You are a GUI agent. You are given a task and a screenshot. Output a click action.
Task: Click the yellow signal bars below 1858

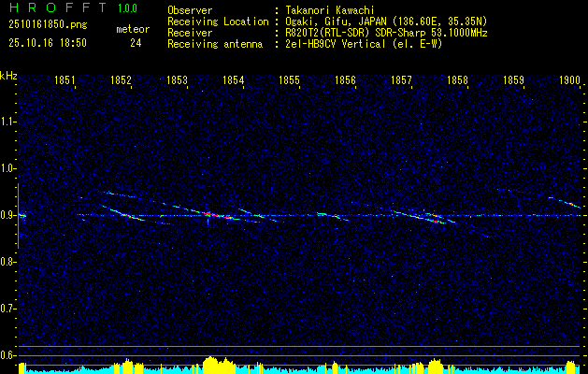click(435, 367)
